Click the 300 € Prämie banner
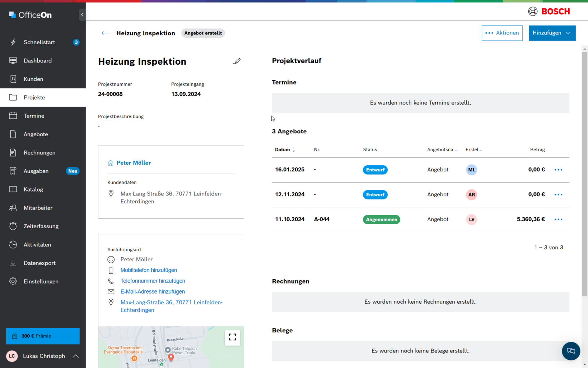 coord(43,336)
